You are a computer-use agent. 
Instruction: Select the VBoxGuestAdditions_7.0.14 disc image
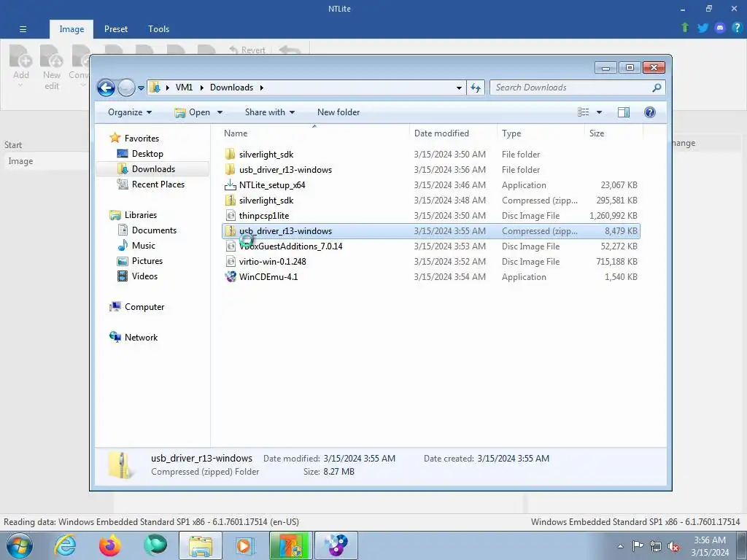coord(430,246)
